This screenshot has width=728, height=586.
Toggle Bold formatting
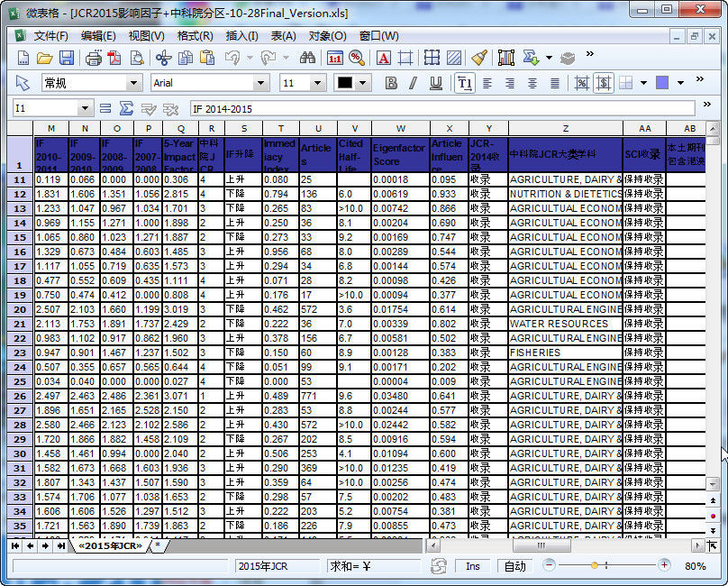(x=391, y=83)
